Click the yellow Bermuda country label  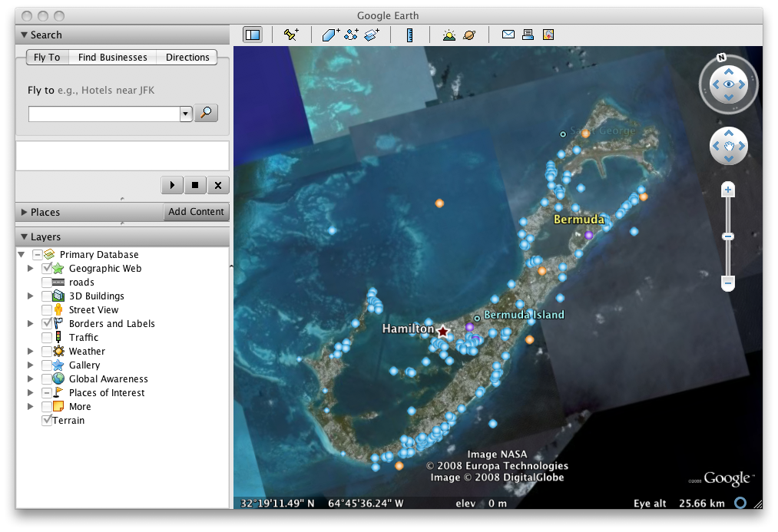click(x=579, y=219)
